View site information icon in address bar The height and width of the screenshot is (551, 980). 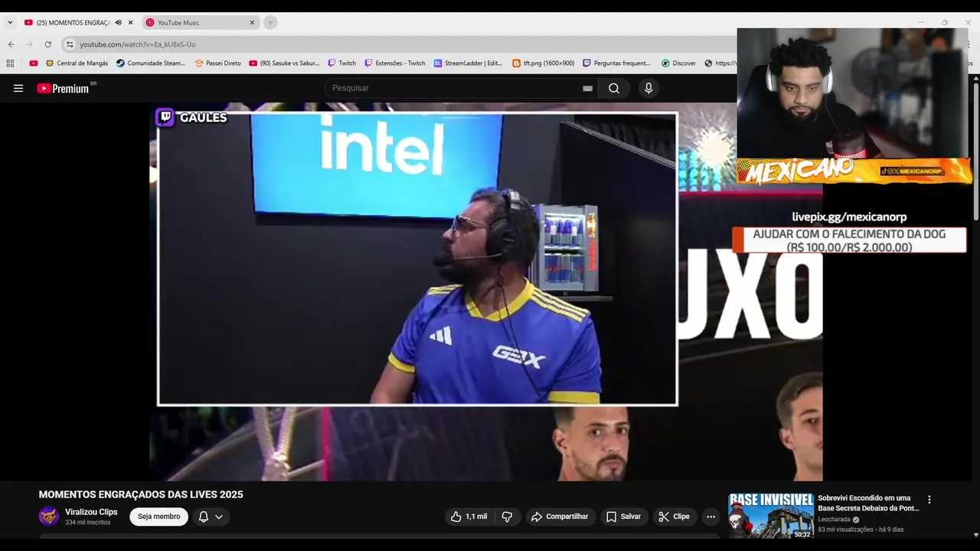70,44
